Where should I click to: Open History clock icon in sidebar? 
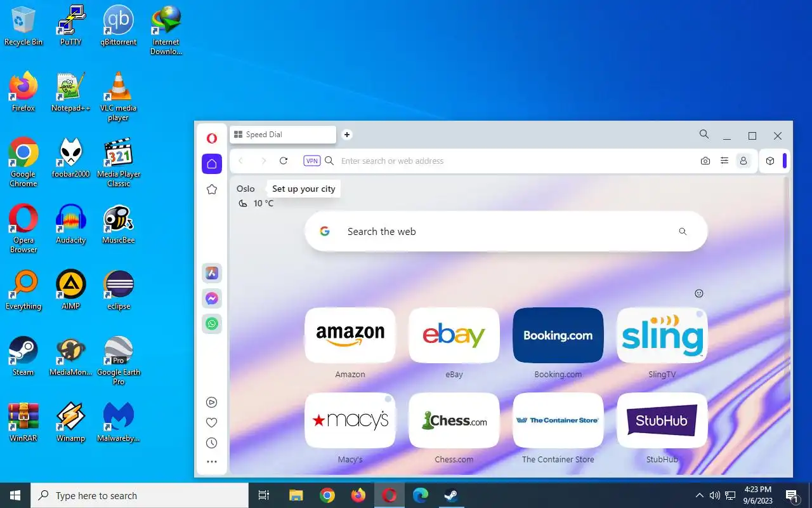(x=212, y=443)
